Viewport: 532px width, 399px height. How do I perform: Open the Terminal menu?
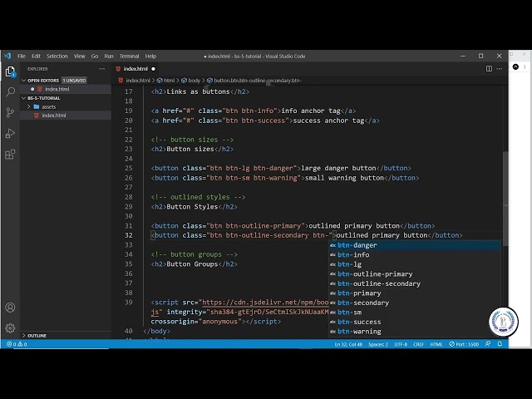129,56
